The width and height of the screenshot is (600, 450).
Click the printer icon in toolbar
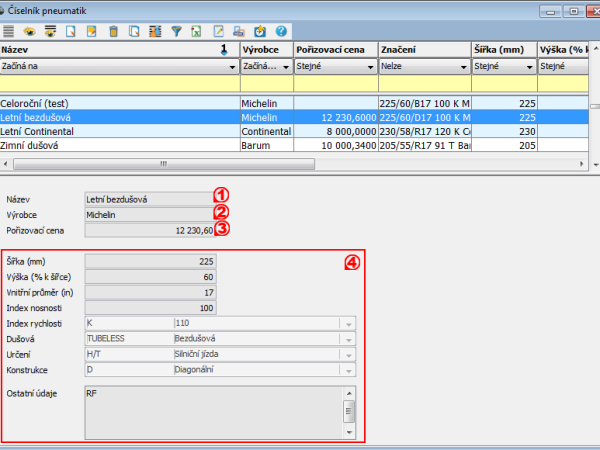coord(240,32)
